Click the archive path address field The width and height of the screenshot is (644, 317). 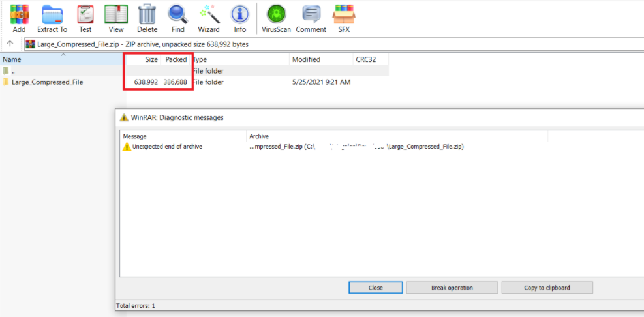(x=333, y=44)
